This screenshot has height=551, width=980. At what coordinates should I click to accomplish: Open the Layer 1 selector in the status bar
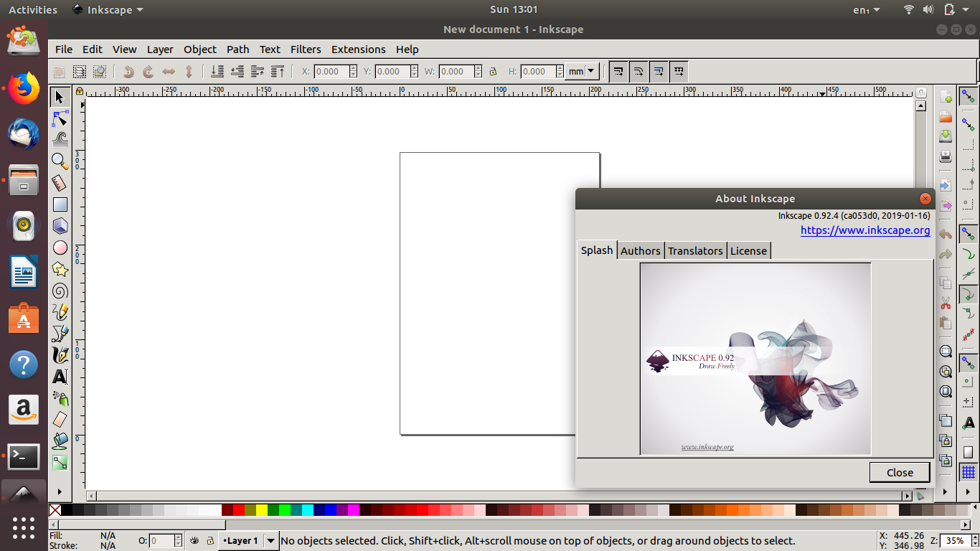point(248,541)
